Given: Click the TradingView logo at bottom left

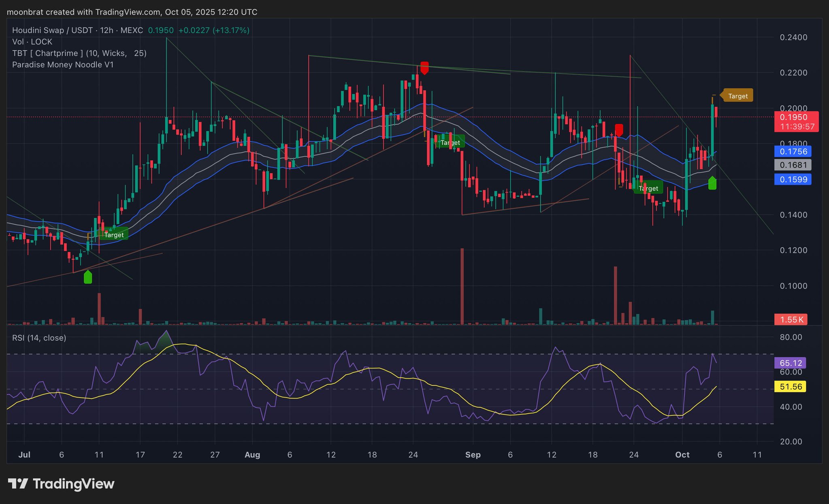Looking at the screenshot, I should [x=61, y=484].
